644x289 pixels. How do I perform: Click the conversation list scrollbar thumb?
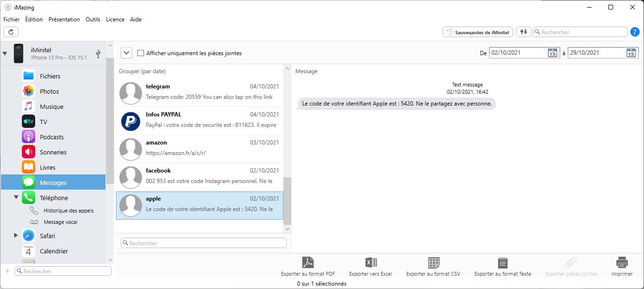287,201
